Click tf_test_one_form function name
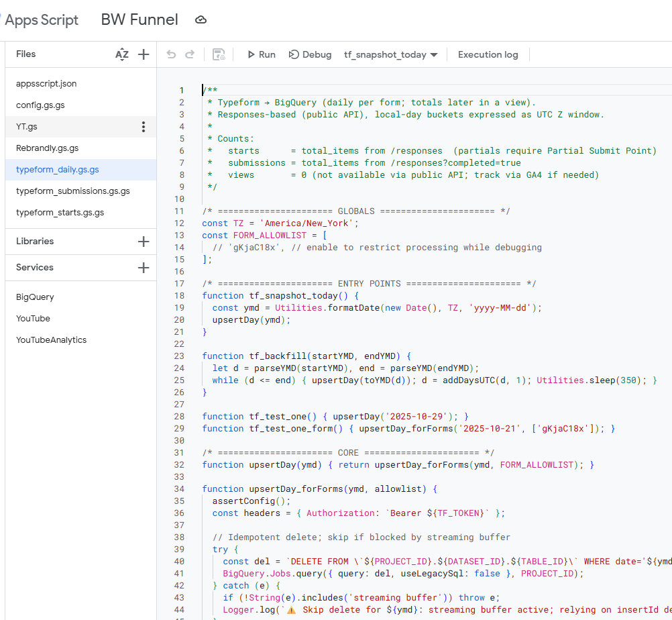This screenshot has width=672, height=620. (x=291, y=429)
